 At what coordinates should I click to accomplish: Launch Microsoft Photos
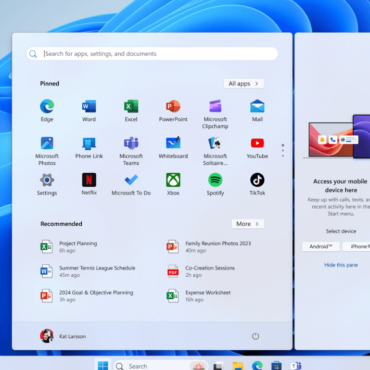tap(47, 151)
